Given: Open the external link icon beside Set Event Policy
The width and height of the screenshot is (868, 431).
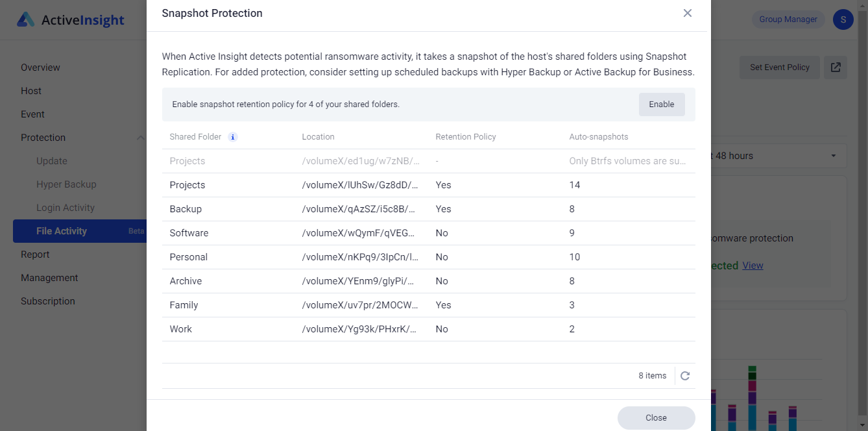Looking at the screenshot, I should tap(836, 67).
